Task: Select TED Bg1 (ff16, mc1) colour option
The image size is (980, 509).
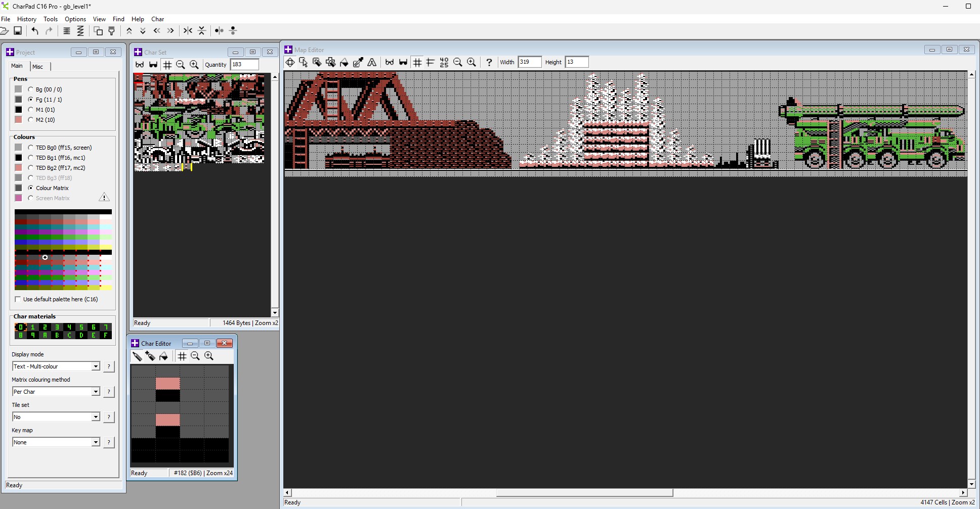Action: pos(31,158)
